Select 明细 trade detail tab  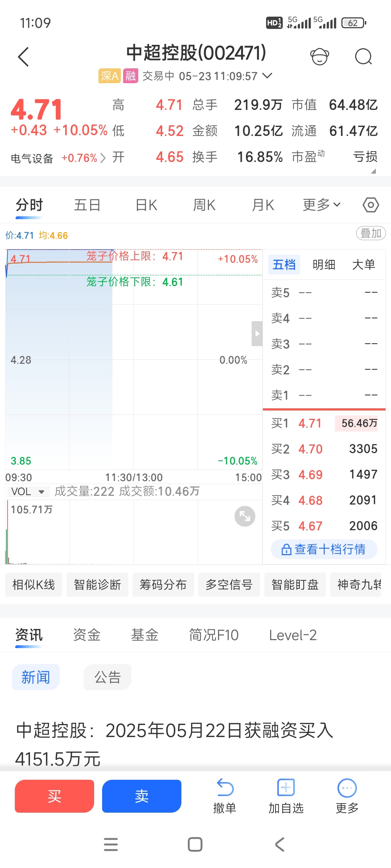coord(324,265)
